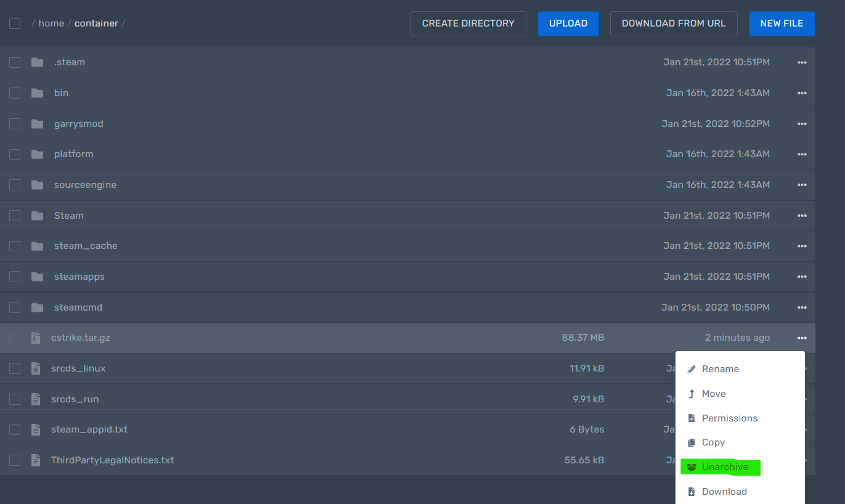Check the box beside steamapps folder
The width and height of the screenshot is (845, 504).
[14, 276]
